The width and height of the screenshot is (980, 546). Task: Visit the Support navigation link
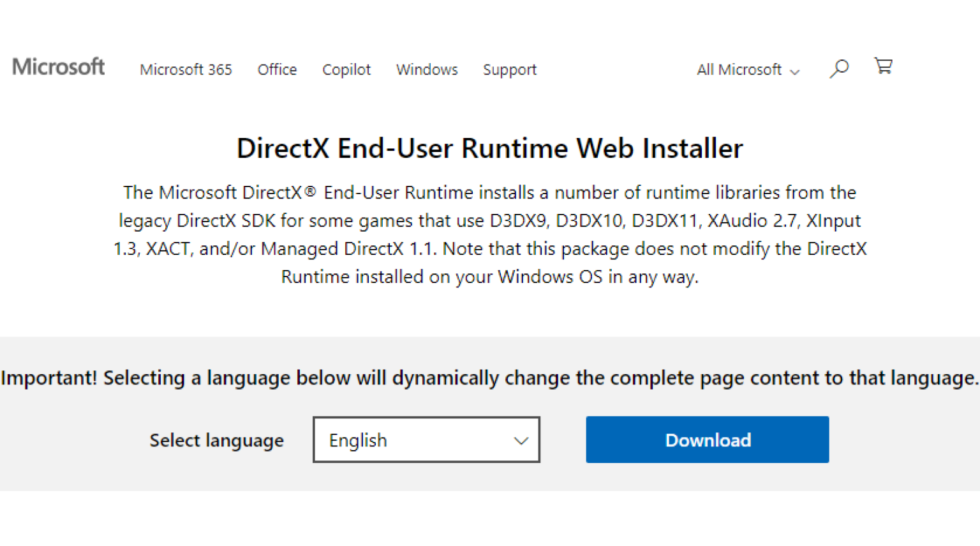(x=509, y=70)
